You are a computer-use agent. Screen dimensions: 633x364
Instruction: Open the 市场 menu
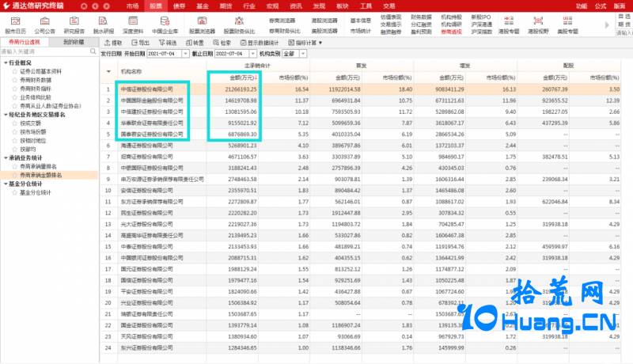point(132,6)
